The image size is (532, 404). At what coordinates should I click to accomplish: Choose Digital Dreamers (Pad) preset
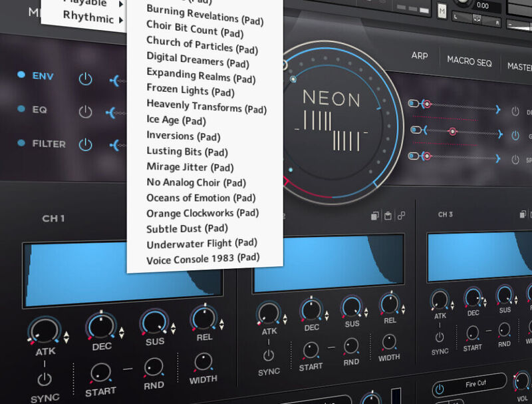pos(198,60)
